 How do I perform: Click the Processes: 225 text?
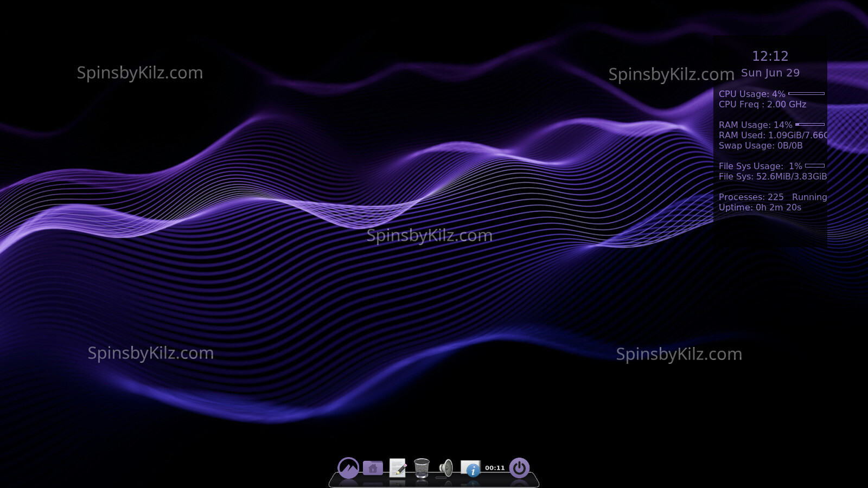pyautogui.click(x=751, y=197)
